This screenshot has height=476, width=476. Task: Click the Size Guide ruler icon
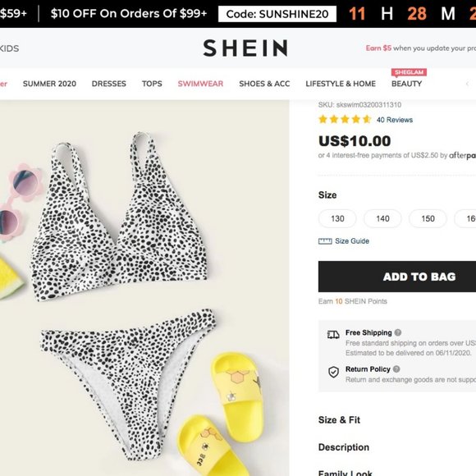click(325, 241)
